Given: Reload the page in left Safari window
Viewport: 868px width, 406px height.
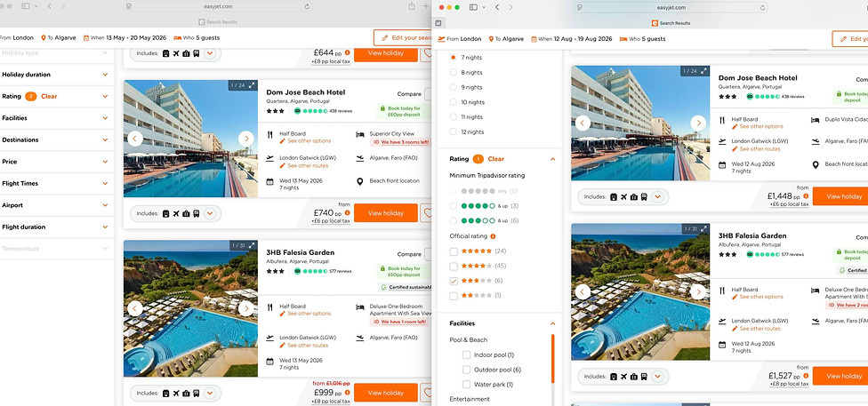Looking at the screenshot, I should pos(307,6).
